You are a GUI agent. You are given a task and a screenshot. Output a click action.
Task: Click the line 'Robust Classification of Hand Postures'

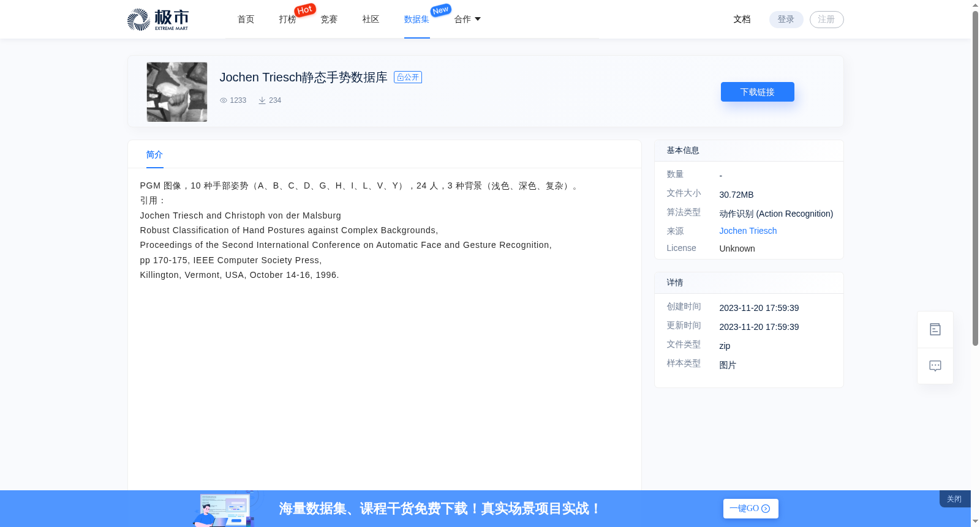[x=289, y=230]
